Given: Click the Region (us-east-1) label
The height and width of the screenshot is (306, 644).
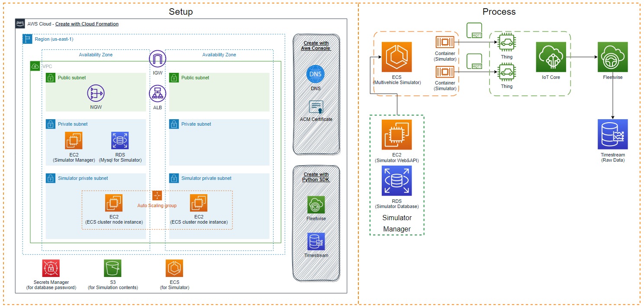Looking at the screenshot, I should [54, 39].
